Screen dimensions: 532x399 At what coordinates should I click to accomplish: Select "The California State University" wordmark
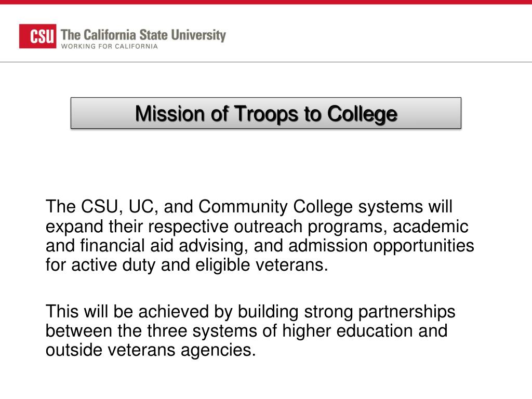tap(143, 35)
